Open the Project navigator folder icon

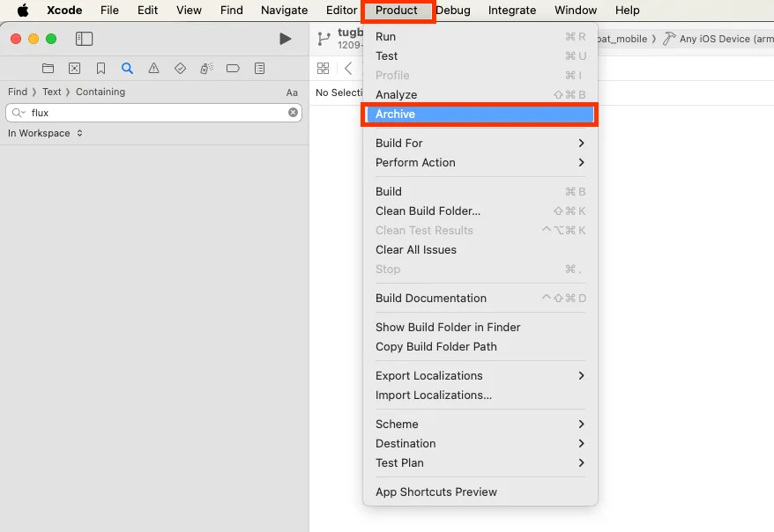(x=48, y=69)
